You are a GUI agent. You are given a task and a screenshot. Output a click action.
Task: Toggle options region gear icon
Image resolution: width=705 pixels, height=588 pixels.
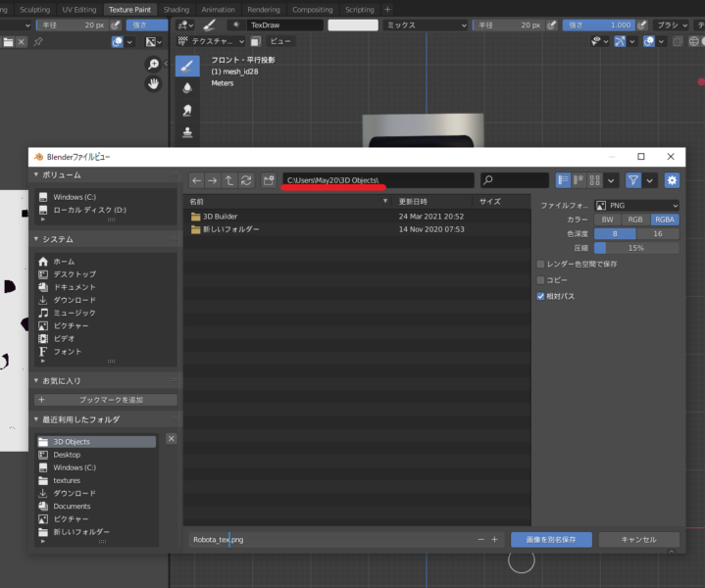(x=672, y=180)
